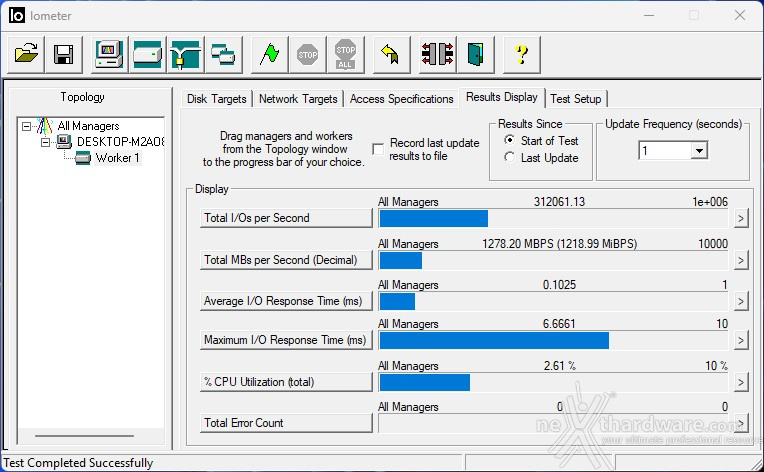Image resolution: width=764 pixels, height=472 pixels.
Task: Collapse the All Managers tree node
Action: (27, 126)
